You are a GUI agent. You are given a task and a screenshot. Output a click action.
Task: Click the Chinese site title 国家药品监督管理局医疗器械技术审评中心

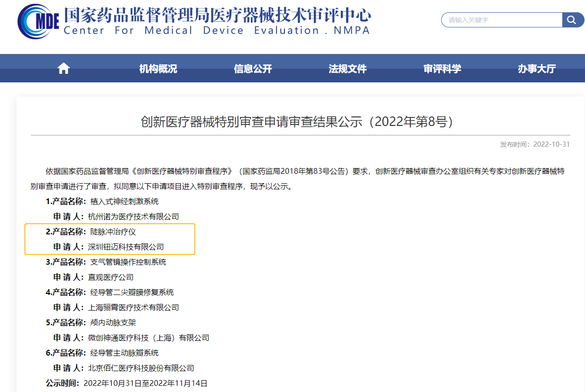point(217,15)
